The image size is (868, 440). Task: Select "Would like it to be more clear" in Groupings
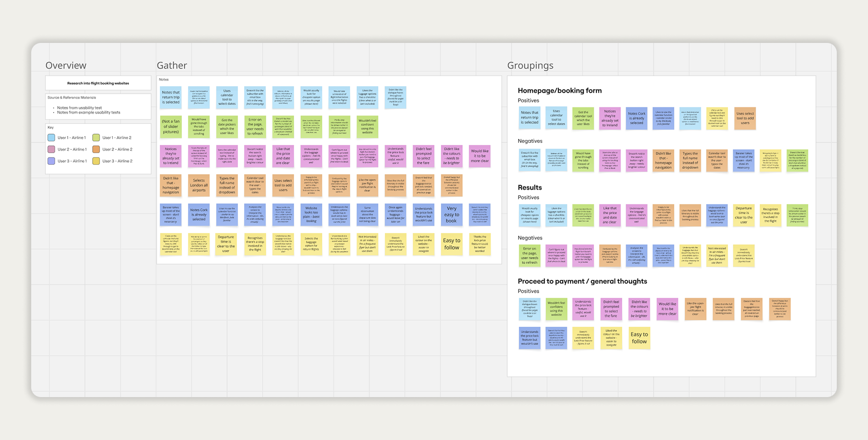[668, 309]
